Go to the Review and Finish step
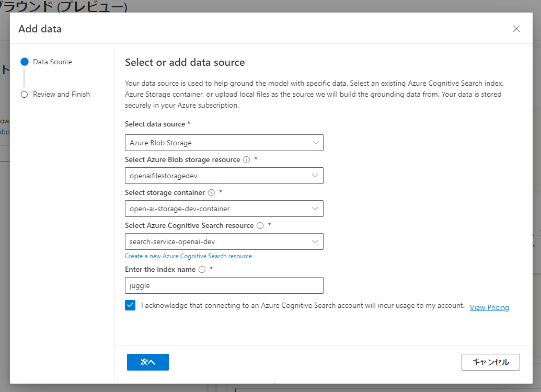 point(55,94)
